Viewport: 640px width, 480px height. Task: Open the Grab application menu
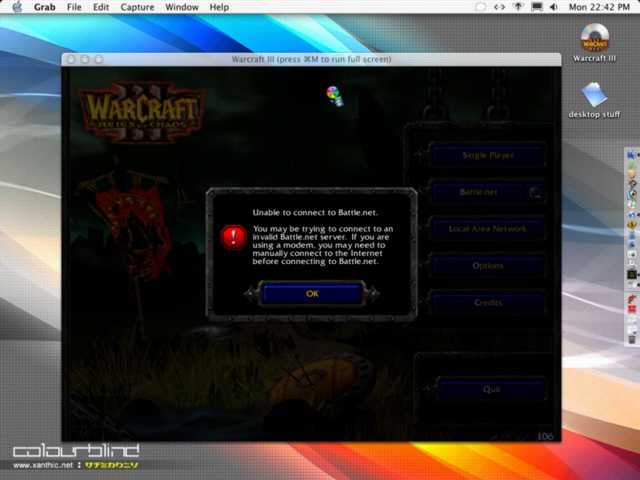(x=44, y=7)
